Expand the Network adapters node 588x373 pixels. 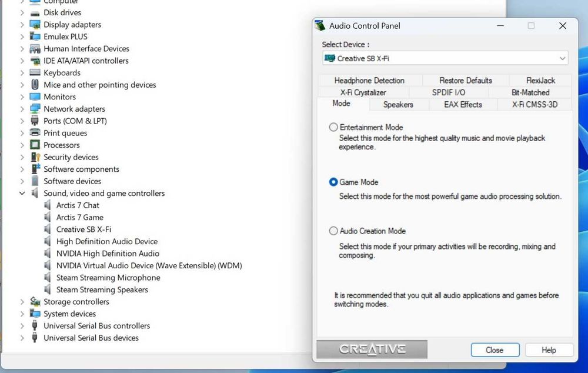pos(22,109)
